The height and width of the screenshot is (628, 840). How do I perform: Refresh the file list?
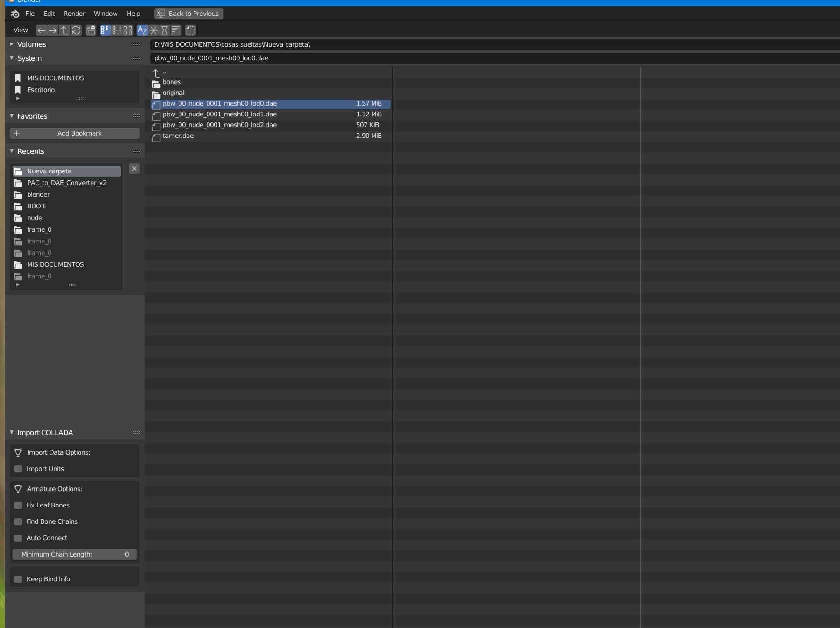pos(76,30)
